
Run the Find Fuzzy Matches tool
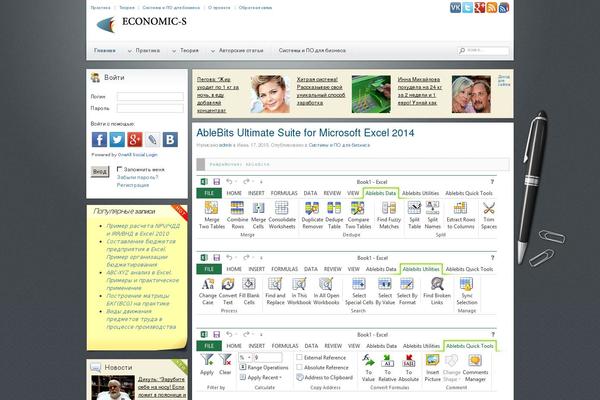click(x=389, y=216)
